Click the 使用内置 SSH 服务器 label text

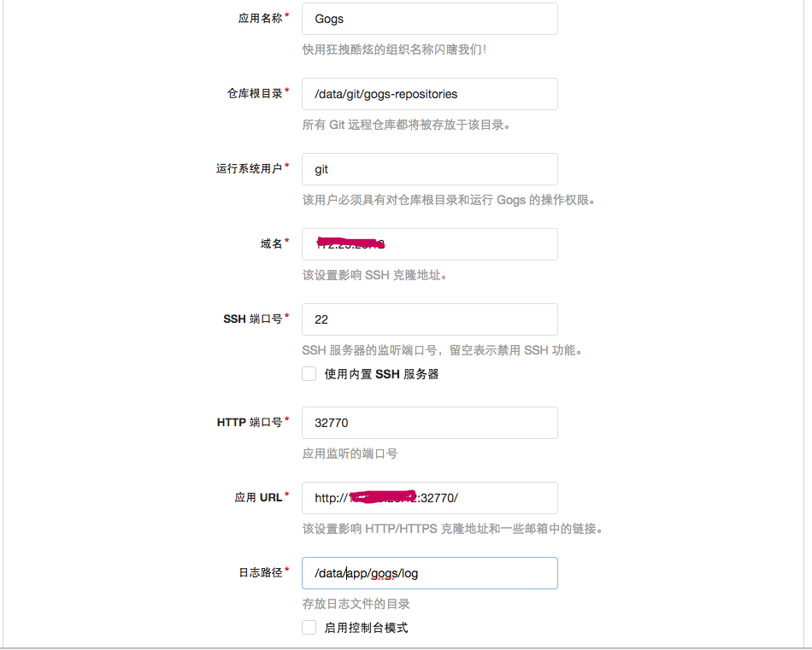click(382, 374)
